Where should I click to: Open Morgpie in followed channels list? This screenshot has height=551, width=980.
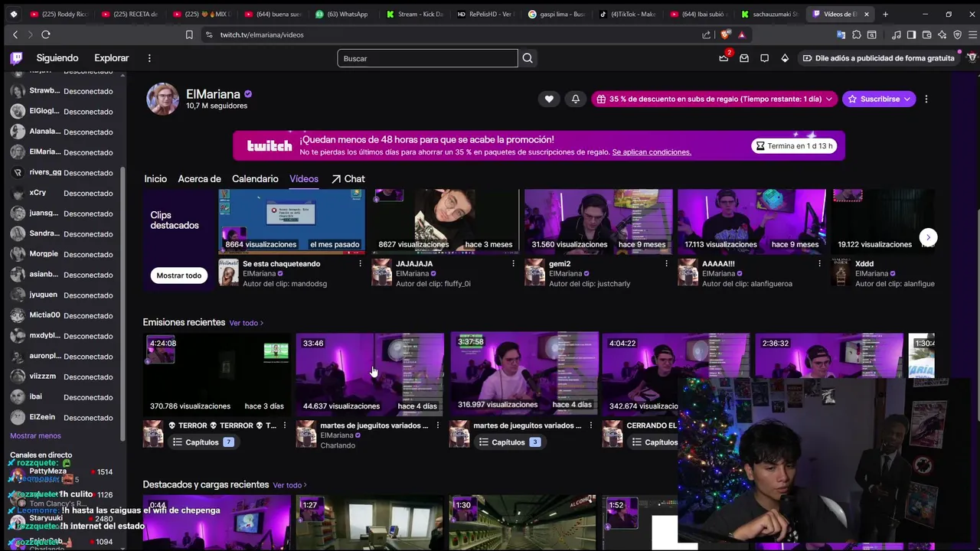61,254
